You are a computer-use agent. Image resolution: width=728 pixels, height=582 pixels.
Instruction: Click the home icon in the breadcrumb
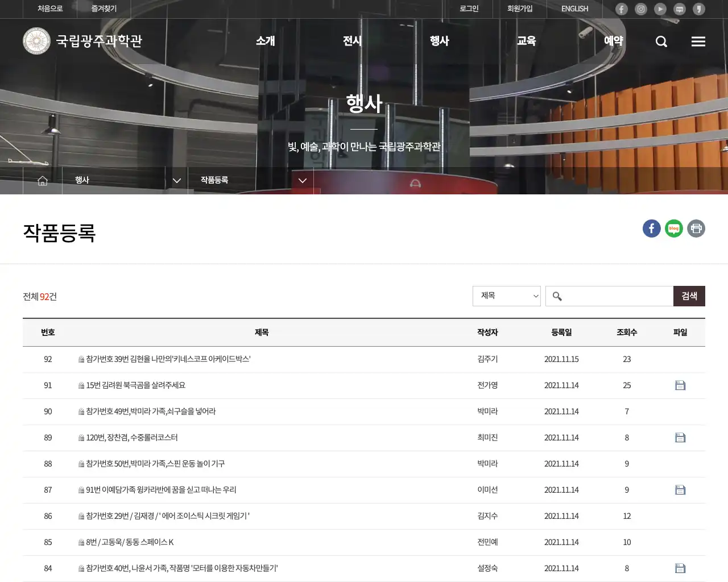point(42,180)
